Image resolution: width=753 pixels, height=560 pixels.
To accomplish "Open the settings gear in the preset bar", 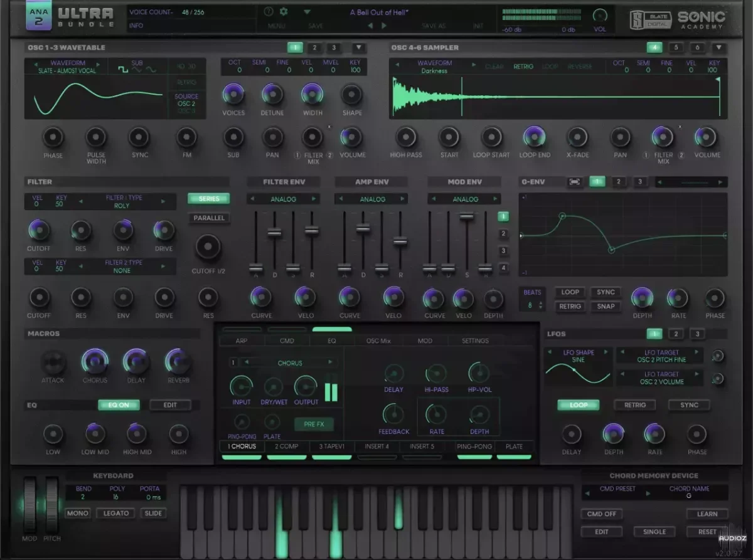I will click(283, 11).
